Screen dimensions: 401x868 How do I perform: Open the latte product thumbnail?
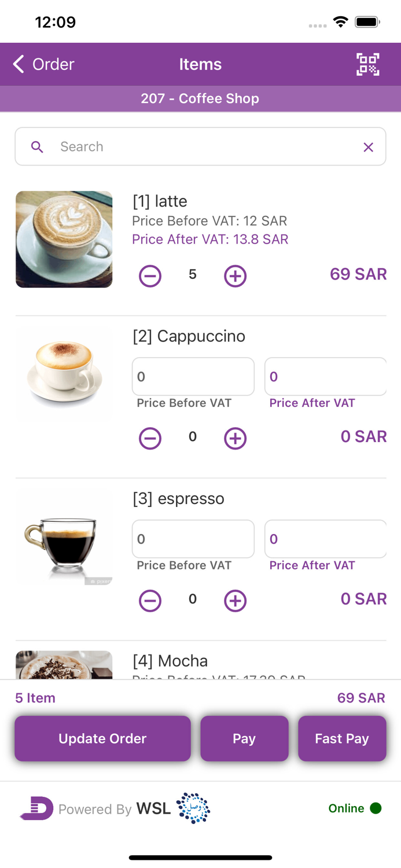click(x=64, y=239)
